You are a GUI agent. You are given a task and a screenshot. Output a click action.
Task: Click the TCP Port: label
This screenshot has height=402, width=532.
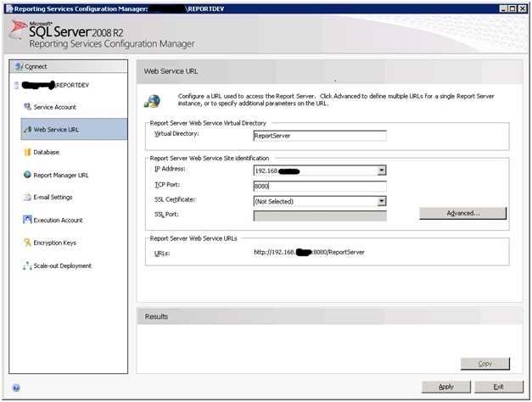(167, 185)
